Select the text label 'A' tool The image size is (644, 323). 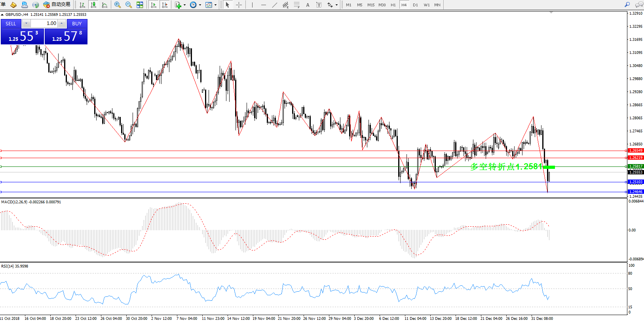point(308,5)
